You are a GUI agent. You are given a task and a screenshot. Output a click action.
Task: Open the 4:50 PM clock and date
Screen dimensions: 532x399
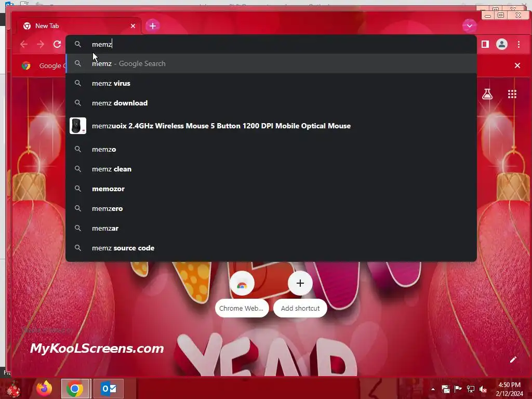(509, 389)
